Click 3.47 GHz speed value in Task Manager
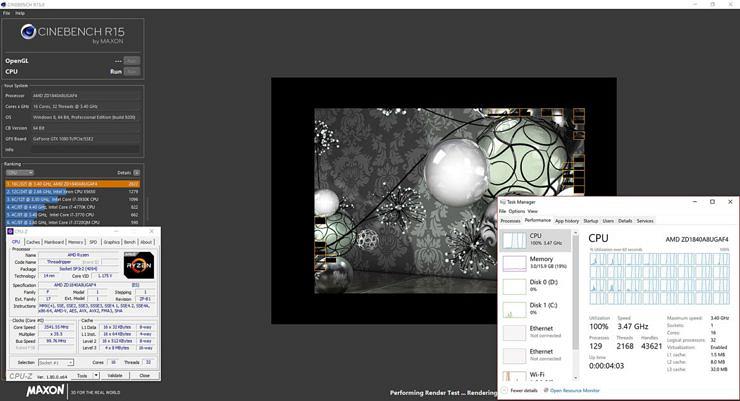740x401 pixels. 632,326
